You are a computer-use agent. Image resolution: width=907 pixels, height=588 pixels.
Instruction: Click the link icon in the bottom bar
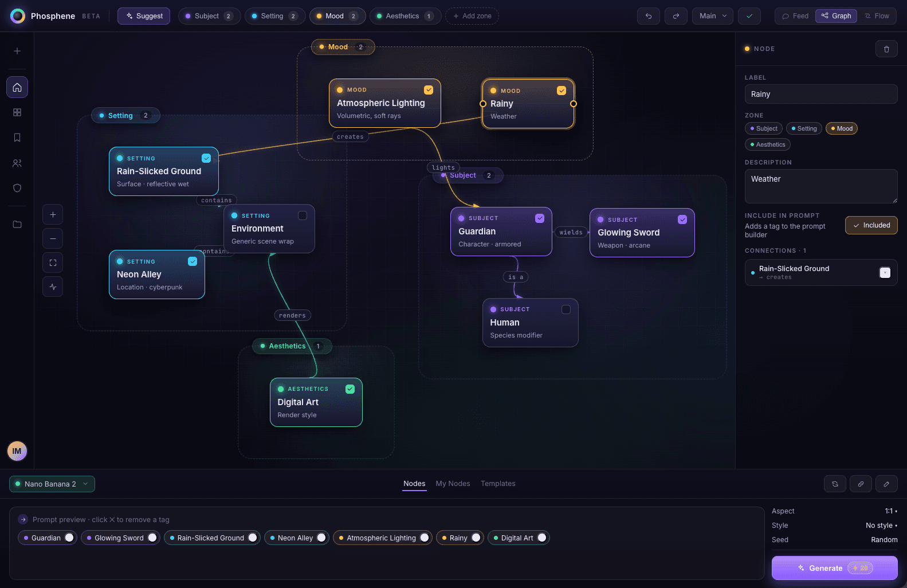click(861, 484)
